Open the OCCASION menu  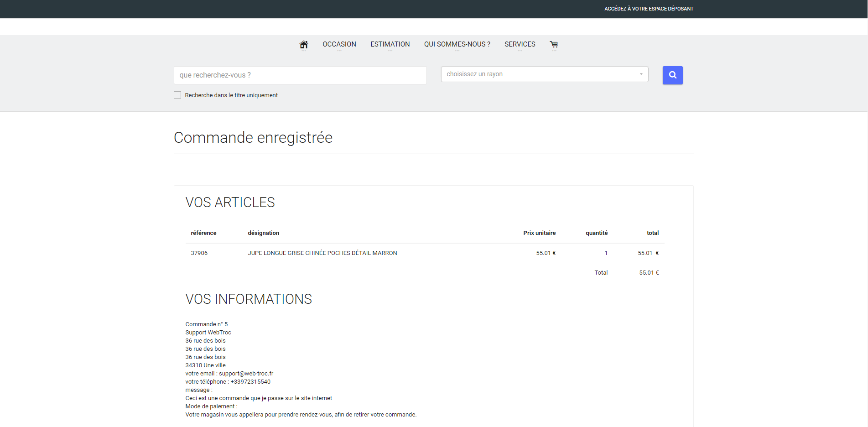(x=339, y=44)
